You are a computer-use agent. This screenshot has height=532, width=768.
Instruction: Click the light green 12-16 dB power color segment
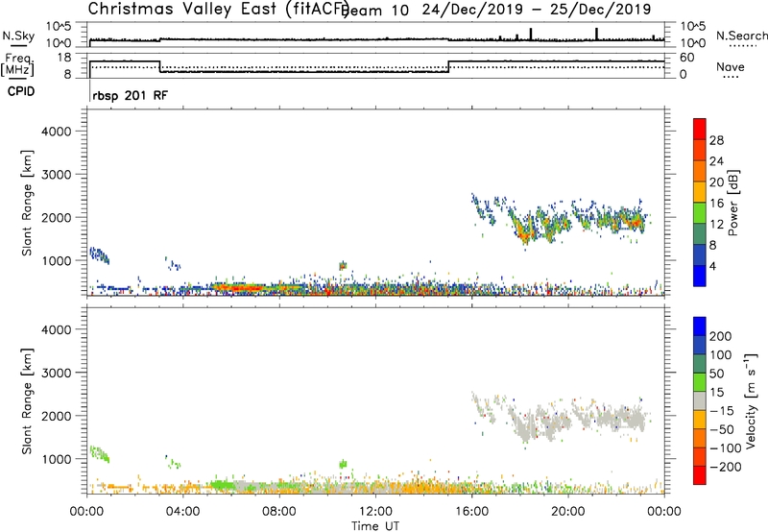click(x=700, y=213)
